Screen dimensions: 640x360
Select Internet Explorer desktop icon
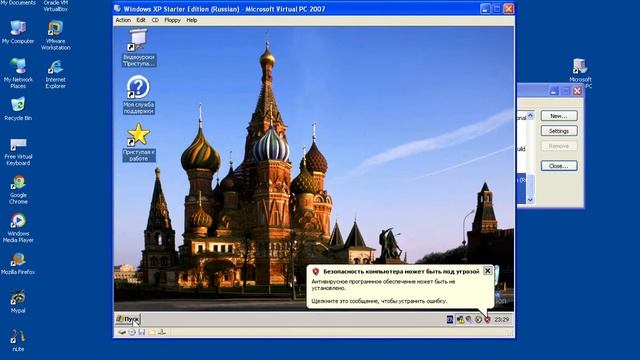(55, 74)
